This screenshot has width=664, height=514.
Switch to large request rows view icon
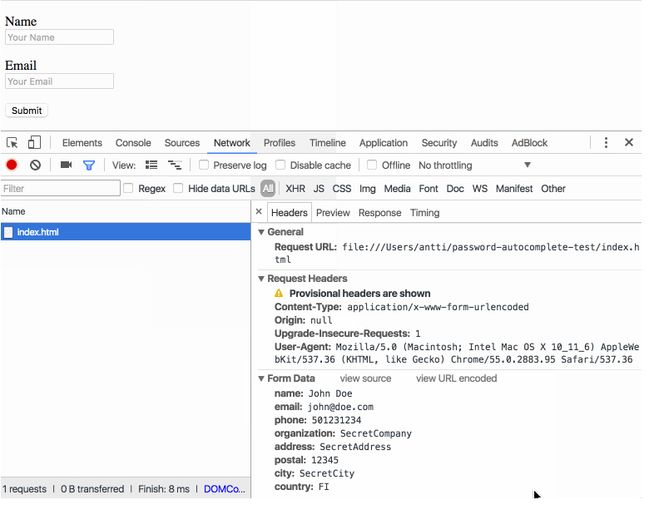tap(151, 165)
